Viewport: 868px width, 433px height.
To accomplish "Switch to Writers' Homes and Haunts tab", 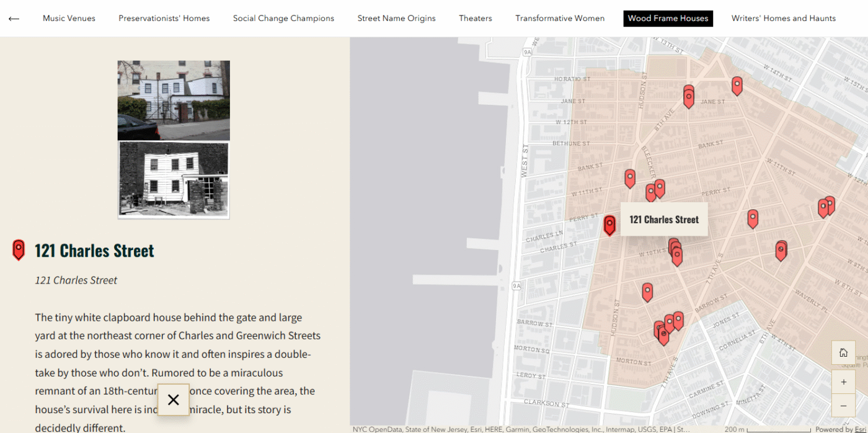I will pyautogui.click(x=783, y=19).
